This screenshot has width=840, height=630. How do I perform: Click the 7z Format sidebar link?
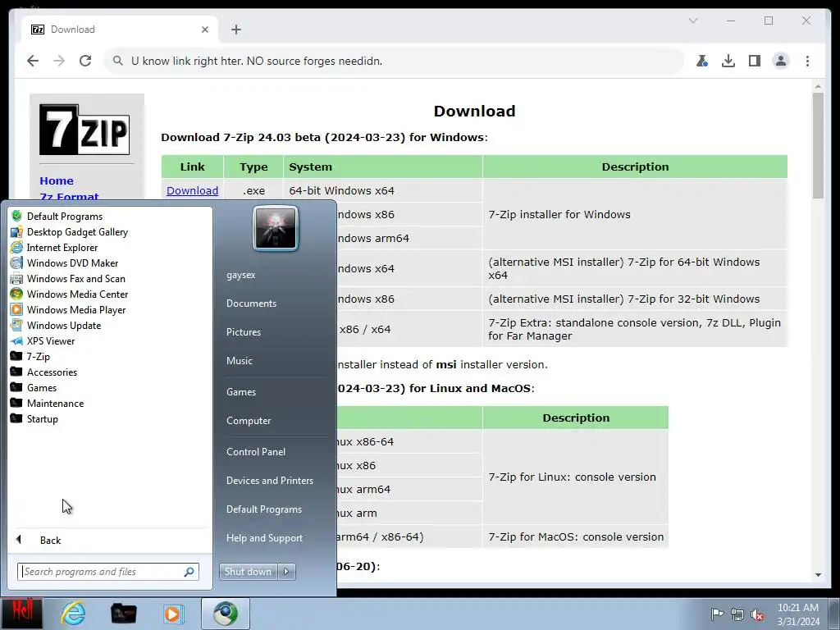point(69,195)
